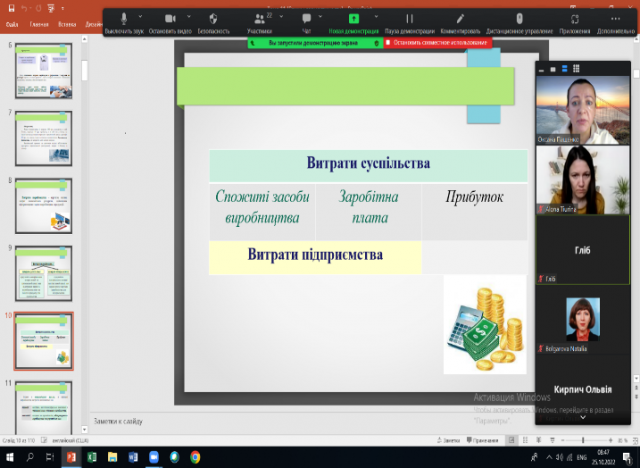Viewport: 640px width, 468px height.
Task: Toggle Примечания comments pane
Action: coord(482,440)
